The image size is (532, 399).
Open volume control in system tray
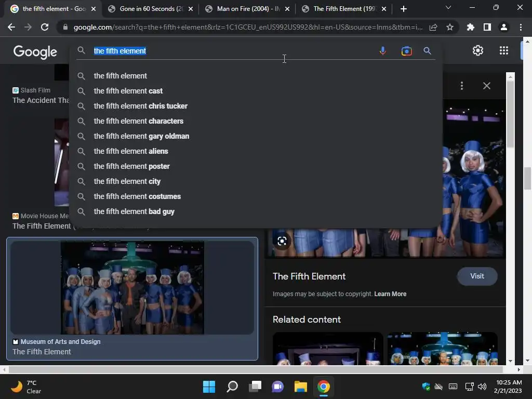pos(482,387)
